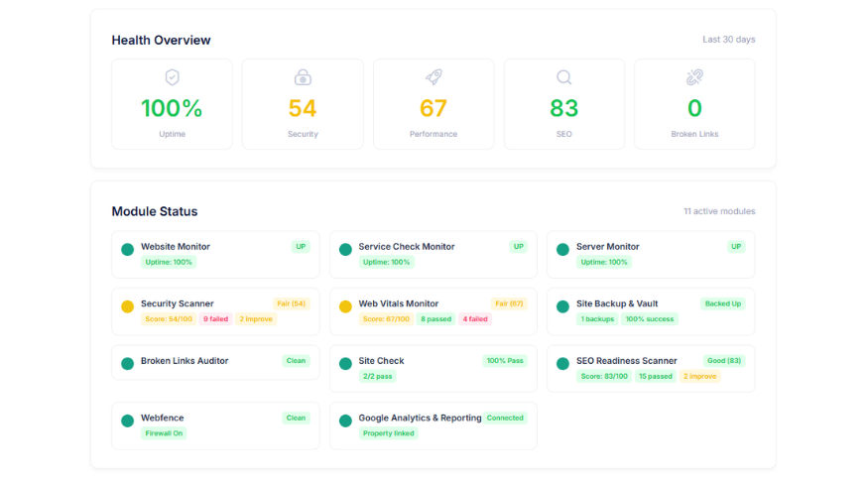Open the Site Backup & Vault module

click(x=651, y=311)
